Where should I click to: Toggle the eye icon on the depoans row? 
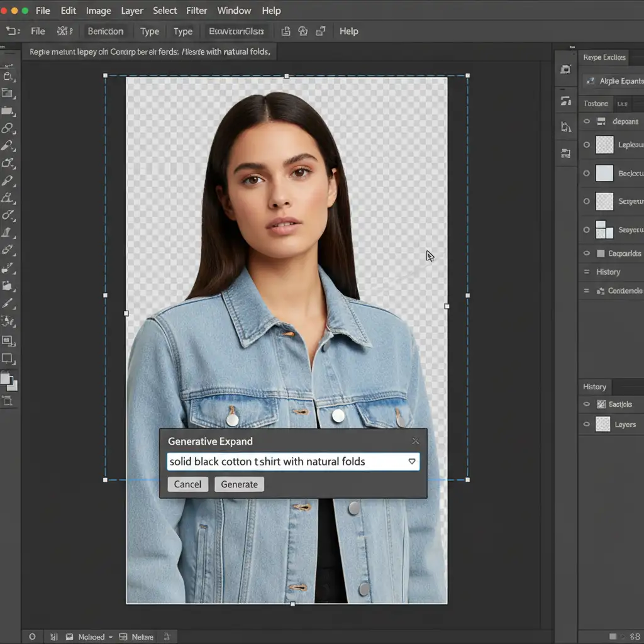tap(587, 121)
